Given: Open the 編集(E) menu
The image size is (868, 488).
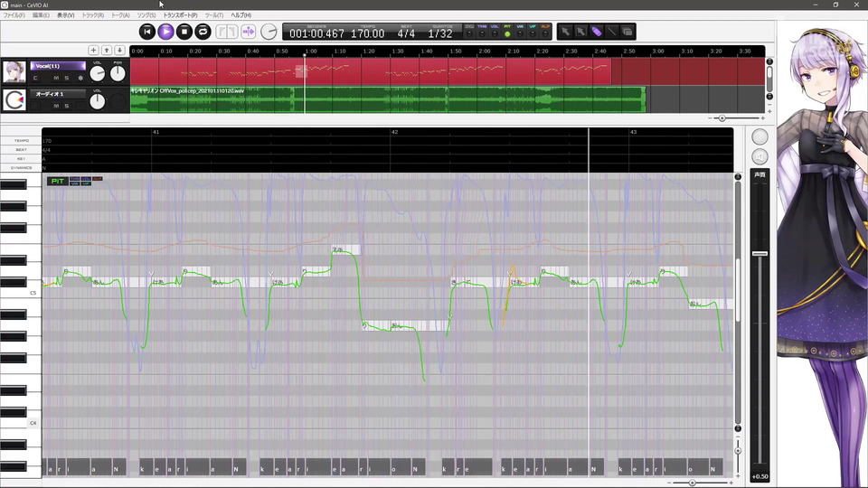Looking at the screenshot, I should (x=41, y=15).
